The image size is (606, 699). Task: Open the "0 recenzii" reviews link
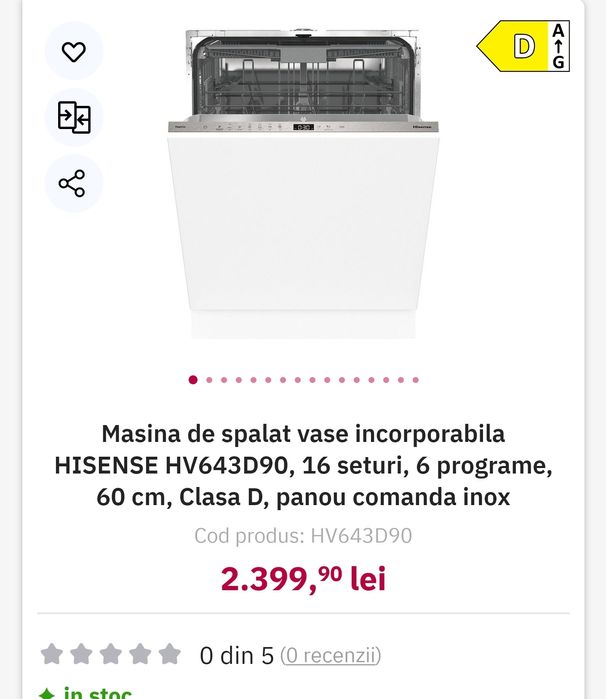(330, 656)
